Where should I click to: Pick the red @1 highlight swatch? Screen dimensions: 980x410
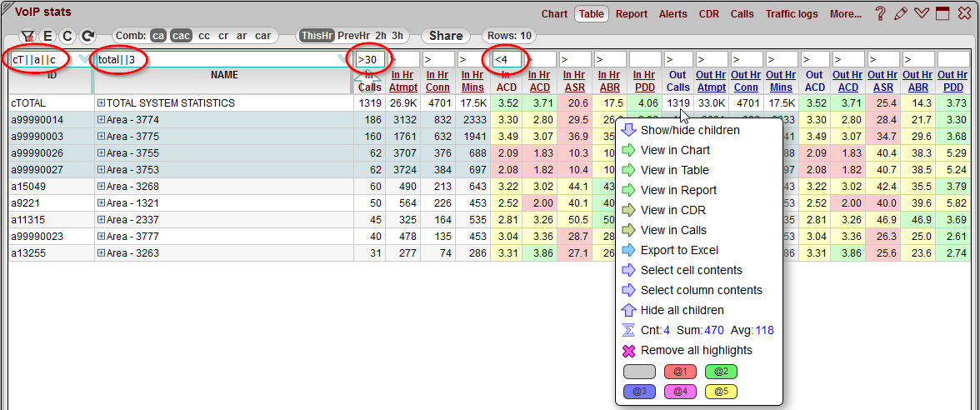681,372
